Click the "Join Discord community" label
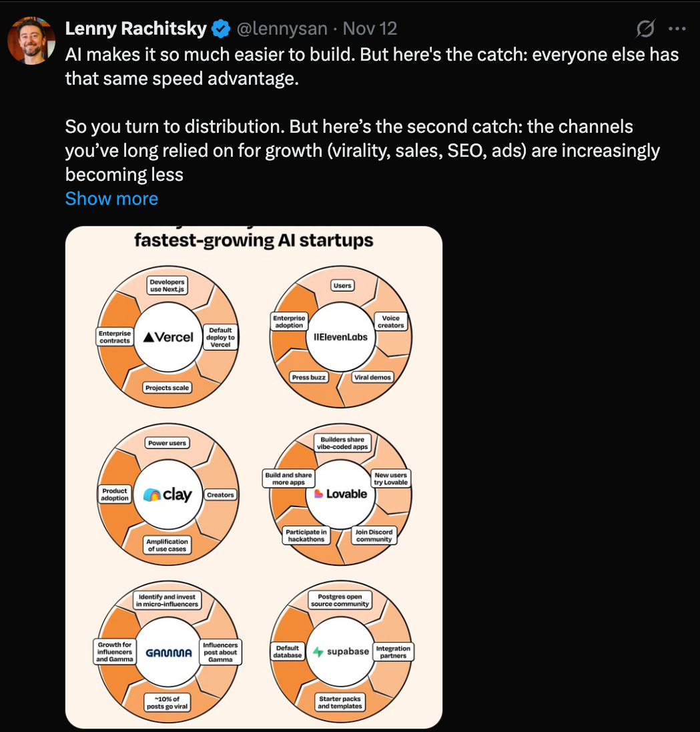 click(374, 535)
